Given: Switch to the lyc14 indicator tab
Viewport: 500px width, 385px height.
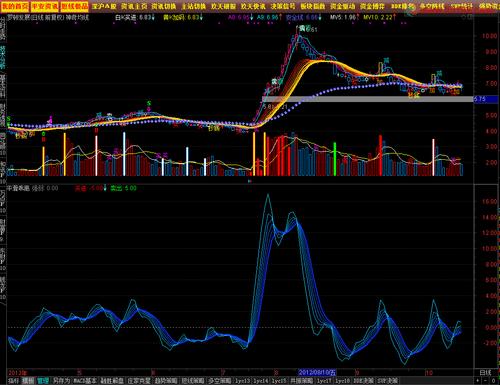Looking at the screenshot, I should (x=261, y=381).
